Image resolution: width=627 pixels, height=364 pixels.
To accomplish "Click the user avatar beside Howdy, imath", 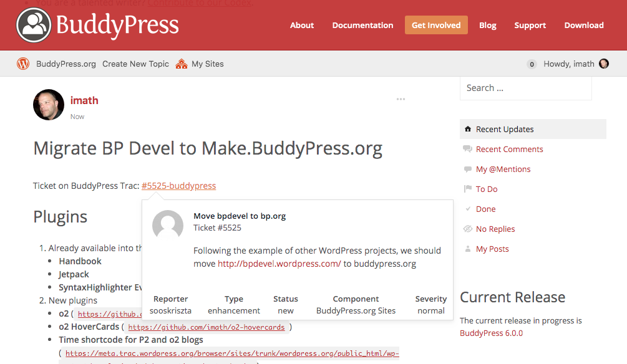I will (x=604, y=64).
